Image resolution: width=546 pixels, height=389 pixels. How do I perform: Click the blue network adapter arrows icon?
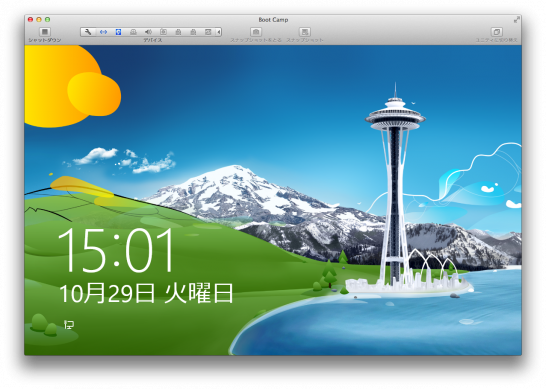(x=103, y=32)
